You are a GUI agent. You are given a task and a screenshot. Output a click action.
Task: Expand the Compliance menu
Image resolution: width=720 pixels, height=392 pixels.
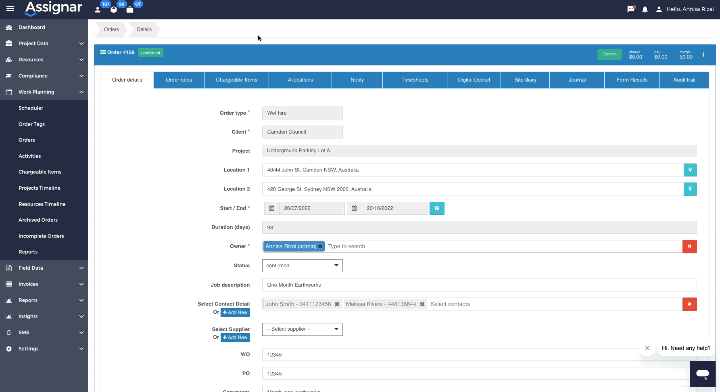coord(81,76)
